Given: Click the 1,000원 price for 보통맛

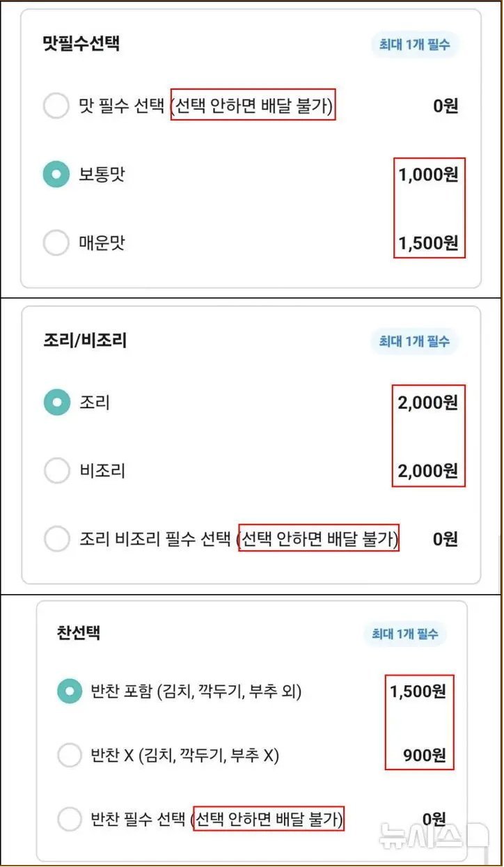Looking at the screenshot, I should click(428, 175).
